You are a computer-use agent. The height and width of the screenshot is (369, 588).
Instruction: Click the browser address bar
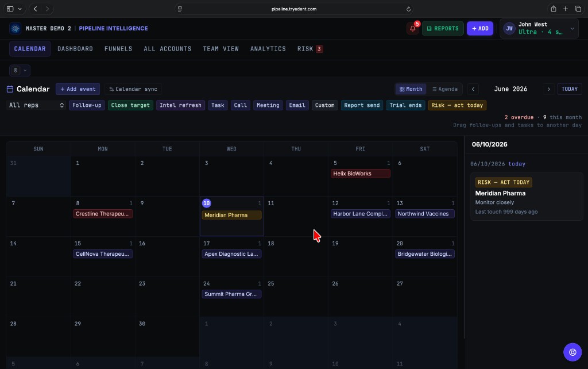coord(294,9)
